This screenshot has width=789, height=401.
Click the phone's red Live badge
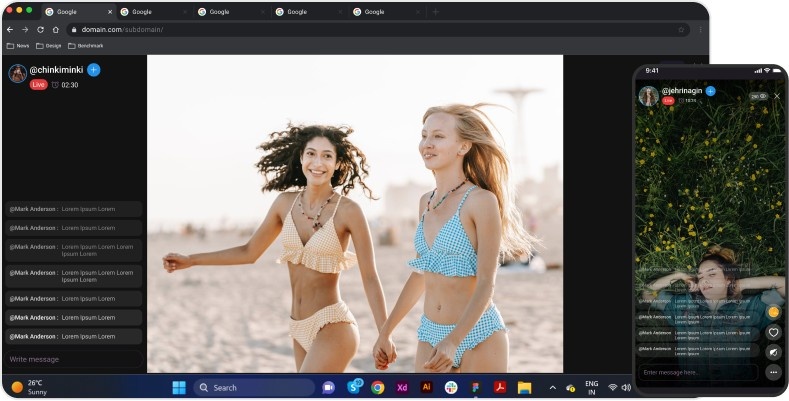coord(668,101)
